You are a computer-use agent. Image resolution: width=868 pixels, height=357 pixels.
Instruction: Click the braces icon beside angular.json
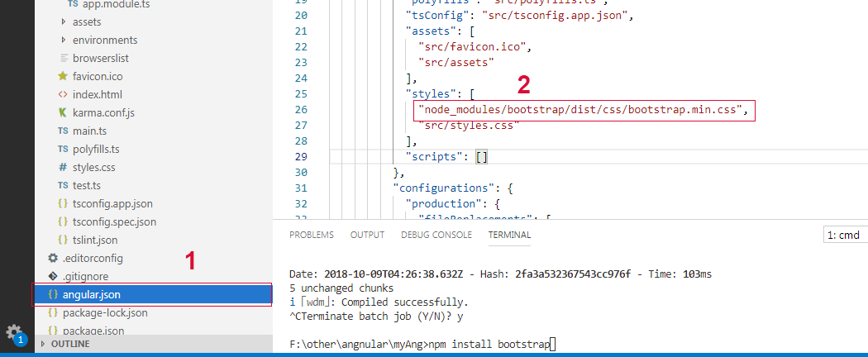(53, 294)
